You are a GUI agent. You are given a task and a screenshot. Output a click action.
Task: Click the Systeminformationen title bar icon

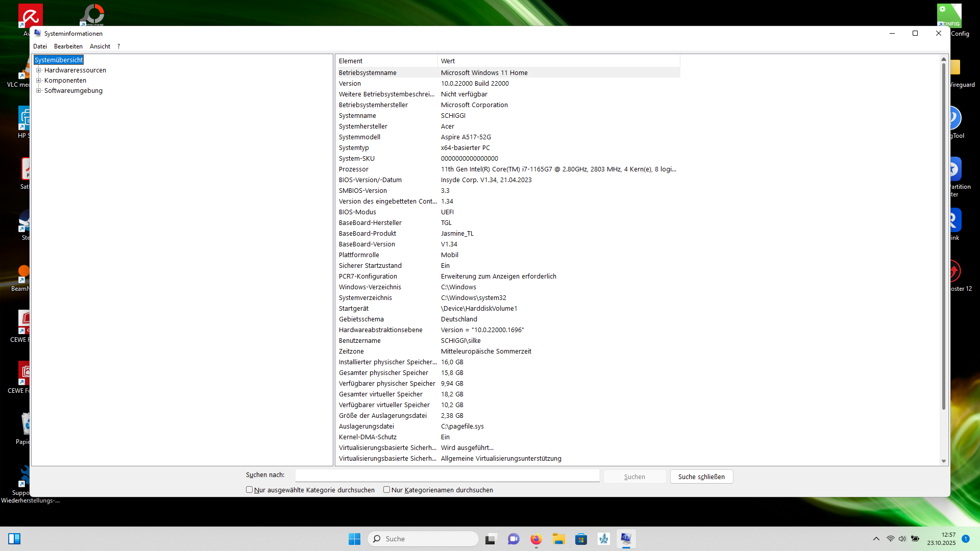[x=38, y=33]
